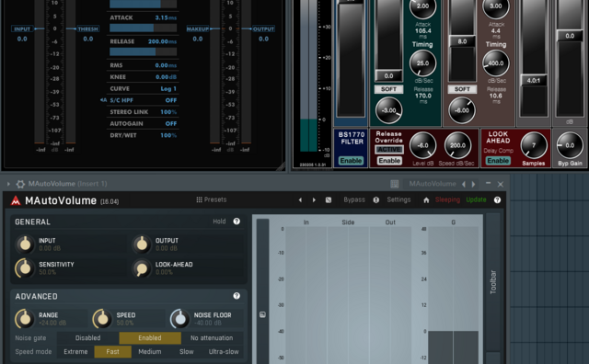Click the Release Override Level dB knob
Viewport: 589px width, 364px height.
tap(422, 145)
